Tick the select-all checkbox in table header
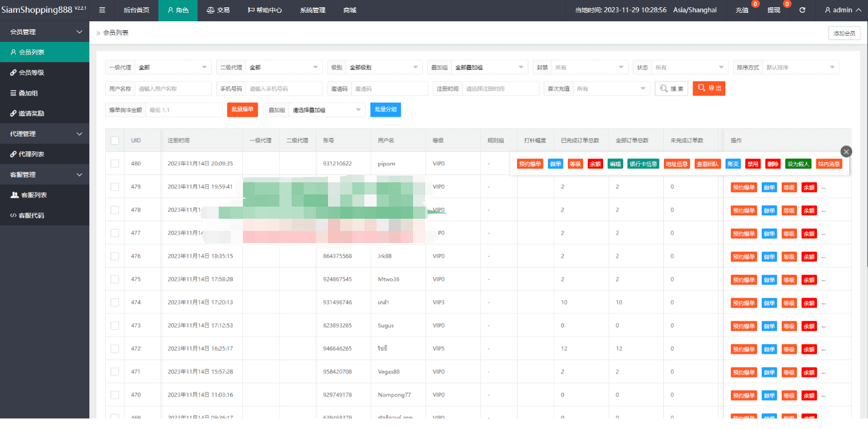This screenshot has height=429, width=868. pyautogui.click(x=115, y=140)
